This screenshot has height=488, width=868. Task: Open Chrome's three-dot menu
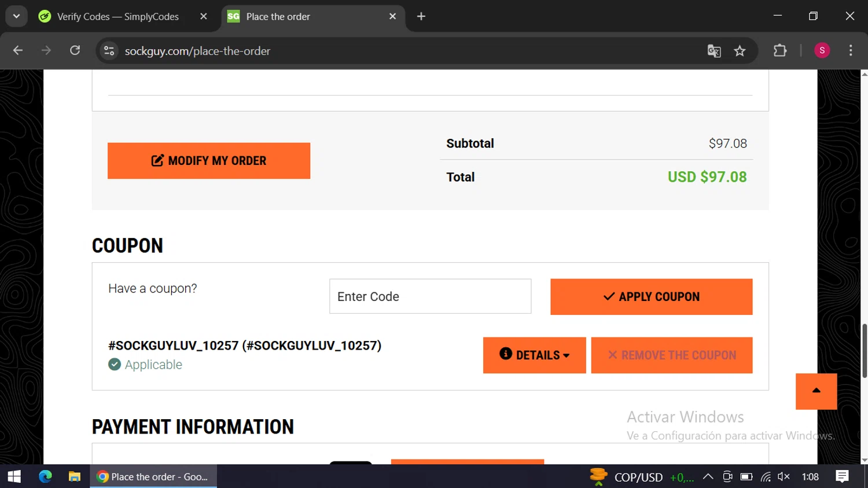[x=851, y=51]
